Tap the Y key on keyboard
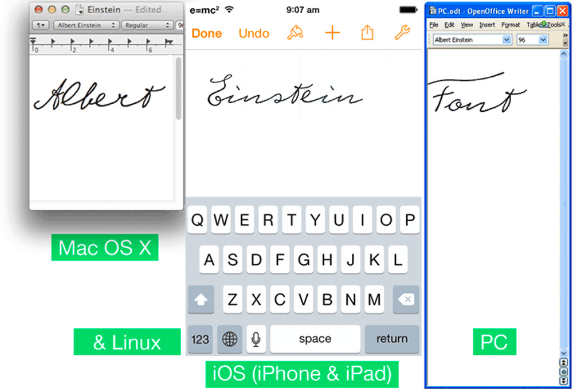Screen dimensions: 573x392 [315, 220]
